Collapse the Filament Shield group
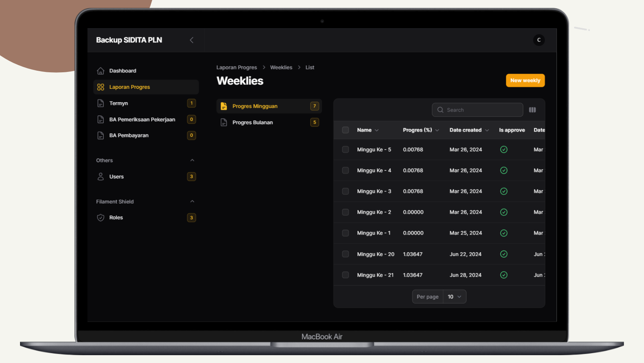This screenshot has width=644, height=363. (x=192, y=202)
